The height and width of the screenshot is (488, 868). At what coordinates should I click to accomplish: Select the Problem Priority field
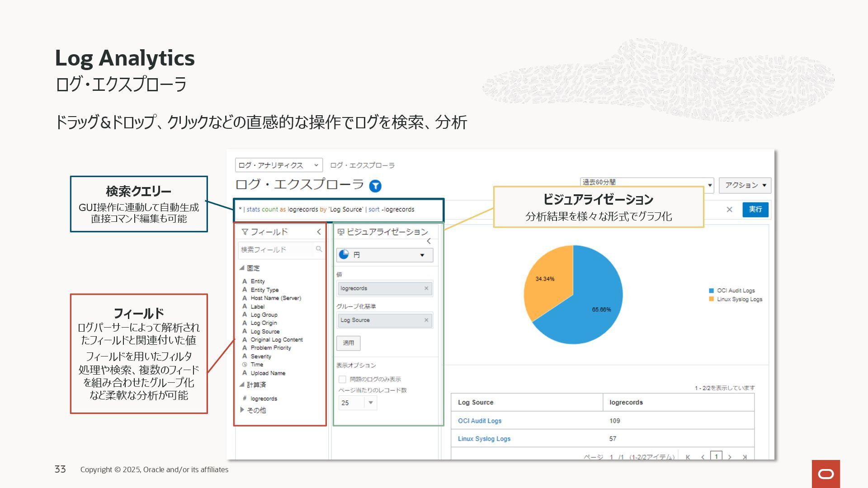271,347
